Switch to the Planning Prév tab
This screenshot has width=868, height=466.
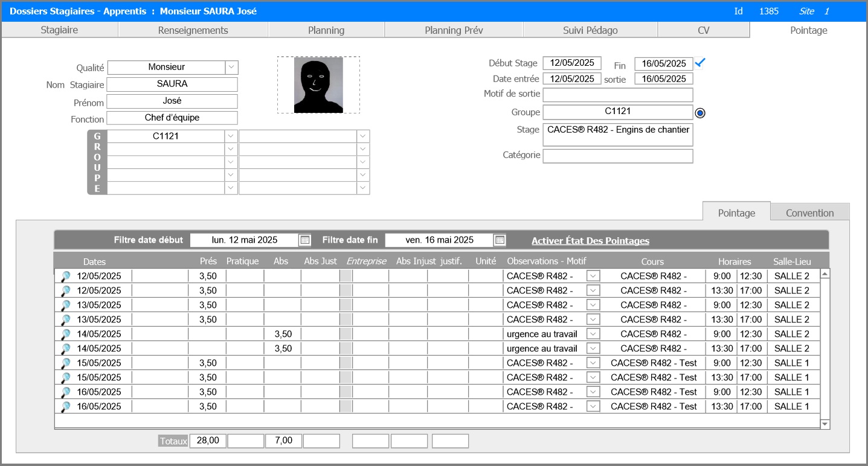coord(454,30)
